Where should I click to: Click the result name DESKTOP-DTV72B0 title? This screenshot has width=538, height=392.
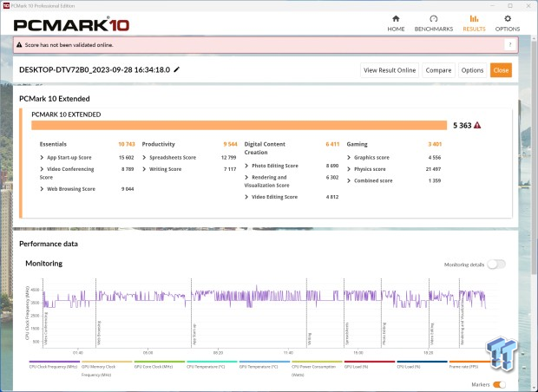pos(95,69)
